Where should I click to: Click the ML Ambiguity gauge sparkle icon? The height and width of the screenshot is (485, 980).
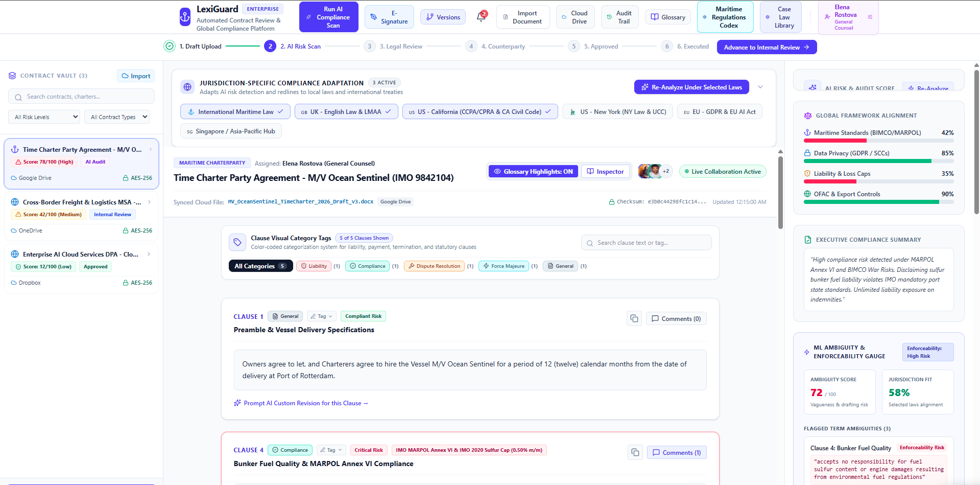pos(807,352)
